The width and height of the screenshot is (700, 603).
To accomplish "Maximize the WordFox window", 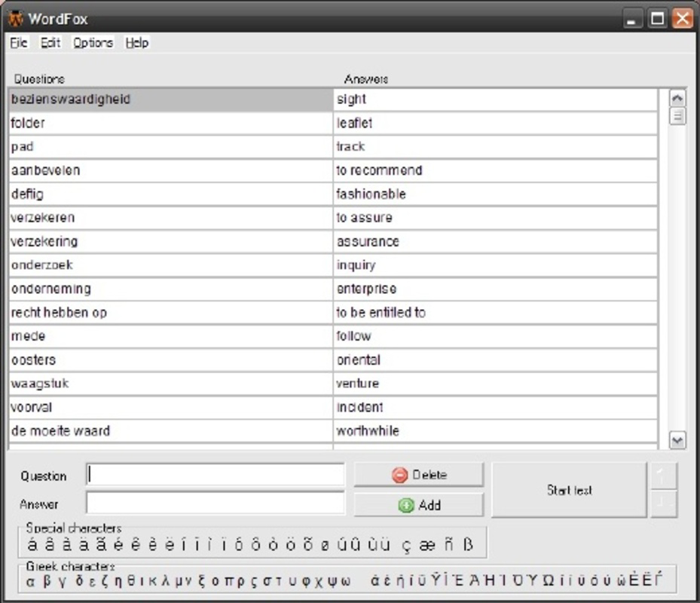I will [x=657, y=19].
